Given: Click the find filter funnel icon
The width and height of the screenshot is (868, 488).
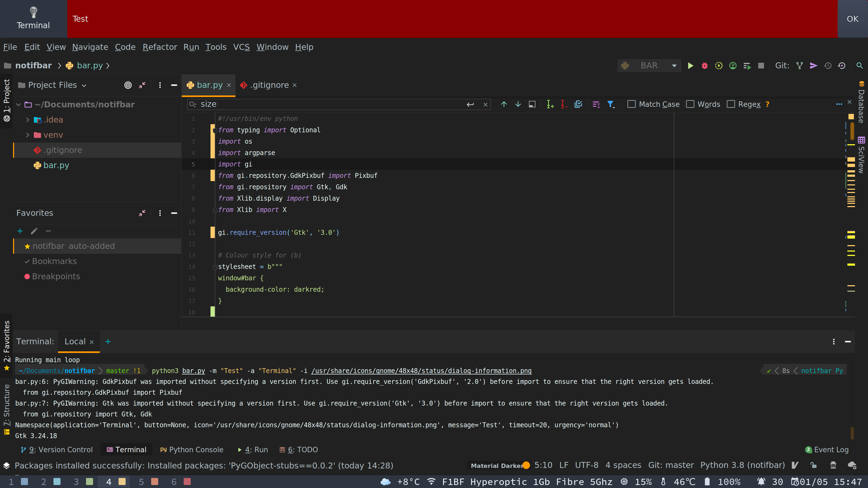Looking at the screenshot, I should tap(611, 104).
